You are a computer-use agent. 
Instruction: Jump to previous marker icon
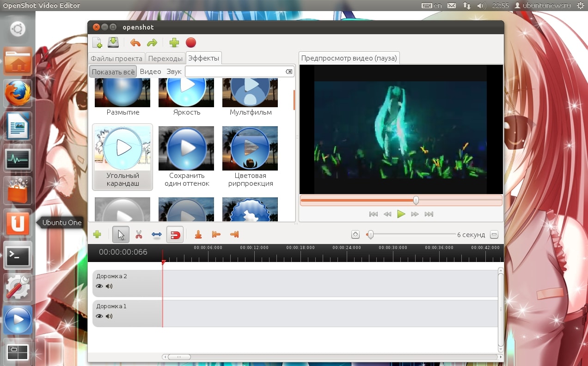[x=216, y=235]
